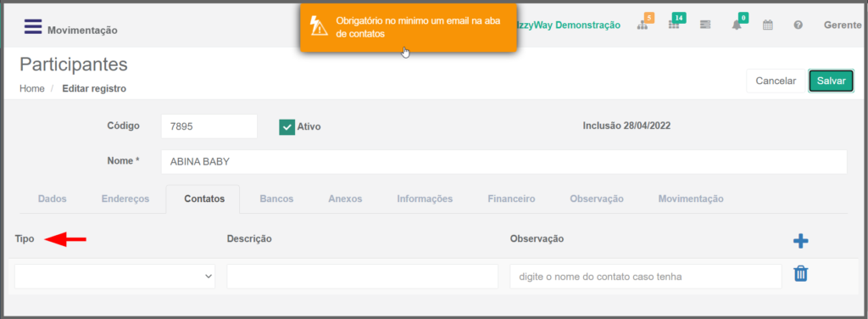Image resolution: width=868 pixels, height=319 pixels.
Task: Click the Inclusão 28/04/2022 text
Action: (x=626, y=126)
